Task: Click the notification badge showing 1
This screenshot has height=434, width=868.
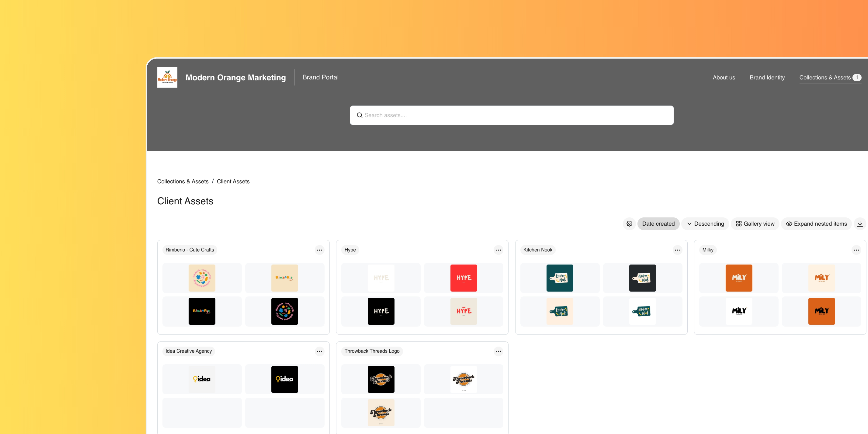Action: [x=857, y=77]
